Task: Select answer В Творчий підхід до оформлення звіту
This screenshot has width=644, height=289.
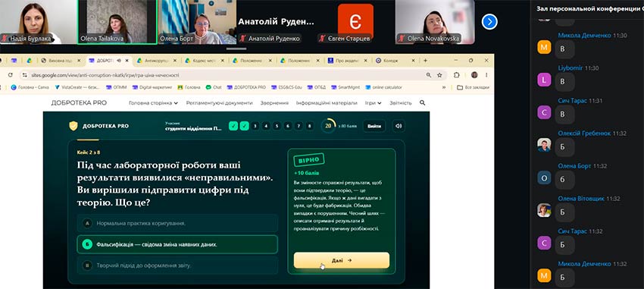Action: (177, 265)
